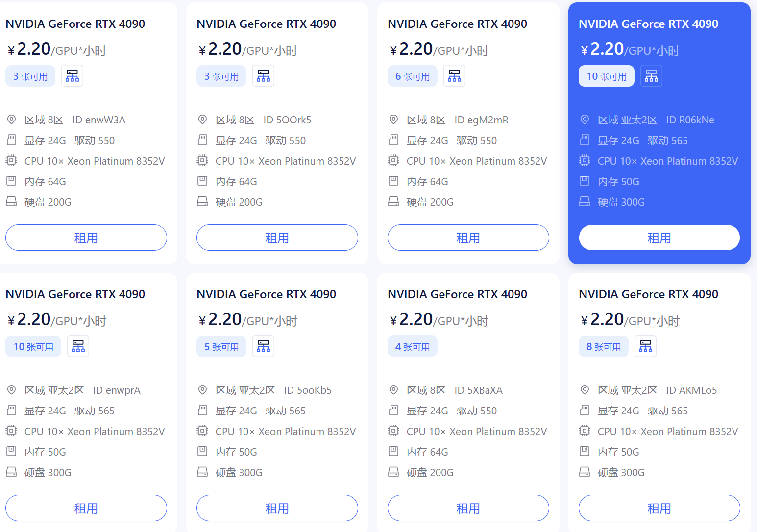Select ID text 'ID AKMLo5'
Screen dimensions: 757x532
coord(691,390)
